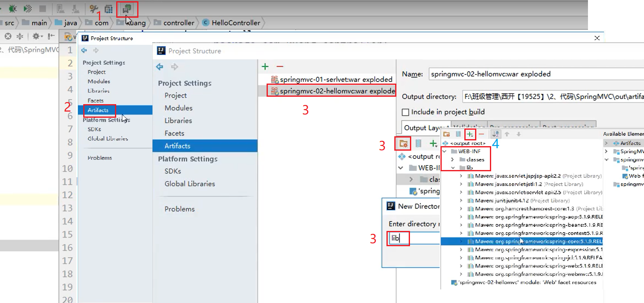Add copy of element under Output Layout tab
Screen dimensions: 644x303
[433, 143]
